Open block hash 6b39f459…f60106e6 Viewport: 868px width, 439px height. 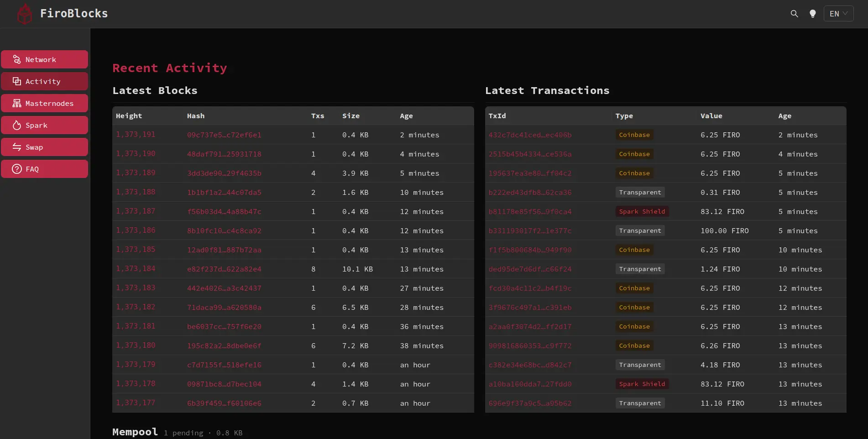click(224, 403)
